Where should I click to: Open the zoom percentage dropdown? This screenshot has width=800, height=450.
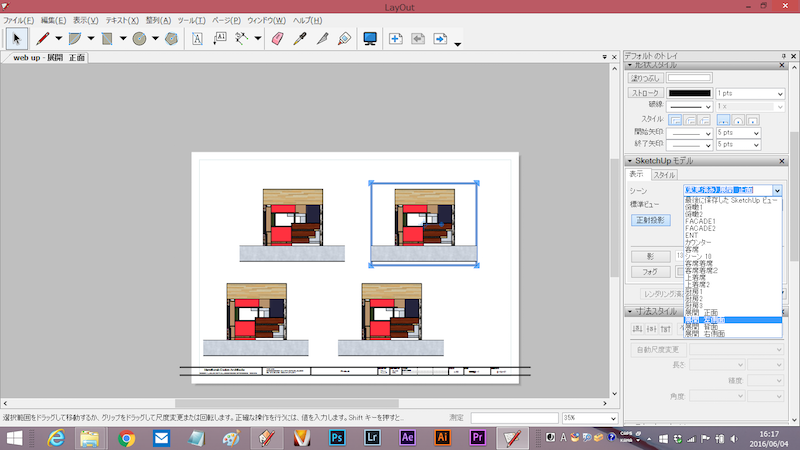pos(600,417)
